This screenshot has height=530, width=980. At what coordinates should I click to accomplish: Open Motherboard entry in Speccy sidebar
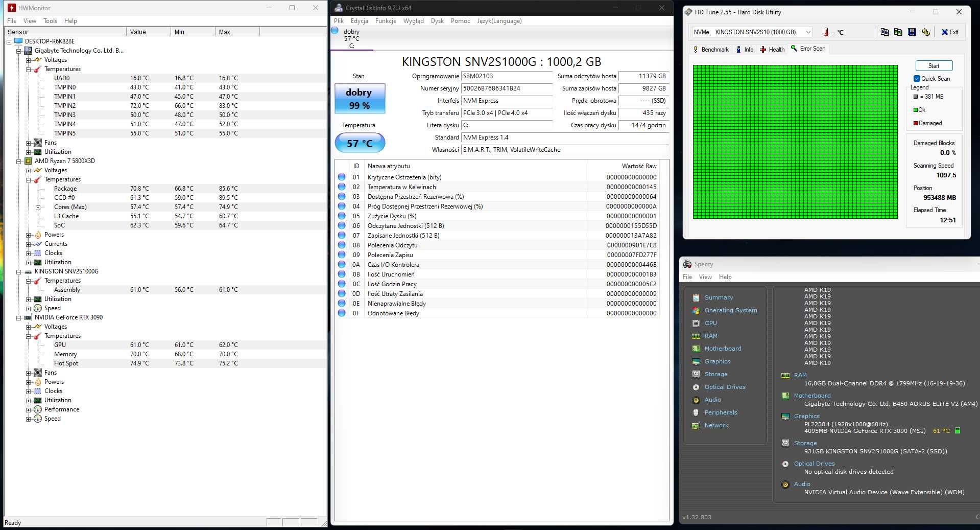(723, 349)
